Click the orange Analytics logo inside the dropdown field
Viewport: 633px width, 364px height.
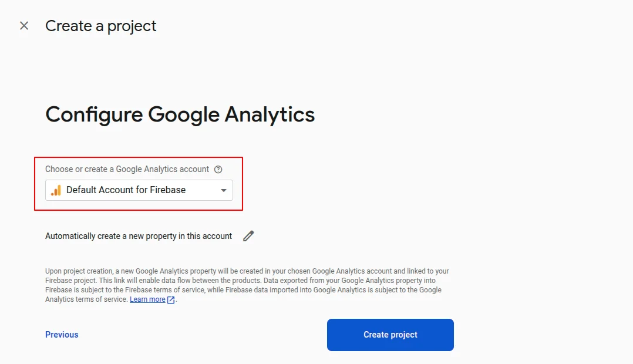(x=56, y=190)
